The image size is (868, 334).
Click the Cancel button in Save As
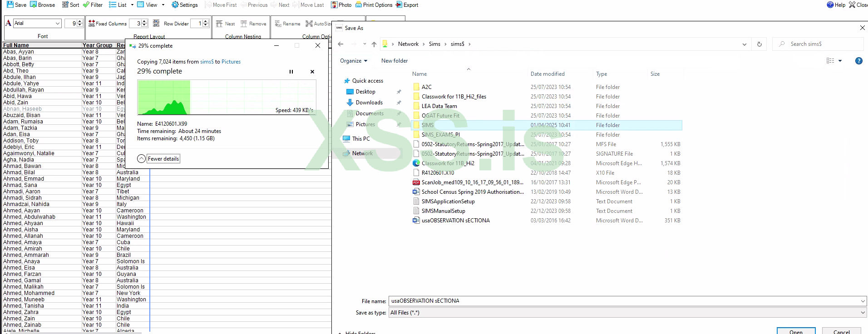[841, 331]
